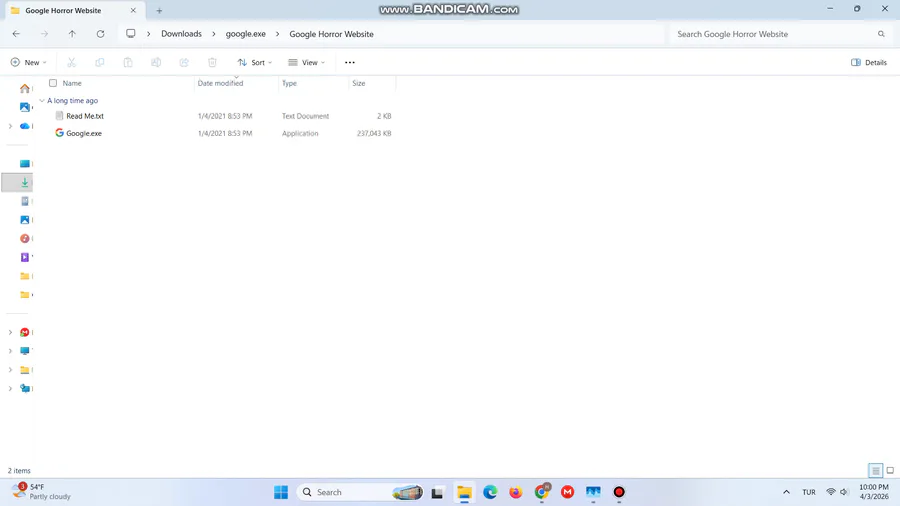Open the Videos icon in the sidebar
Screen dimensions: 900x506
[25, 257]
